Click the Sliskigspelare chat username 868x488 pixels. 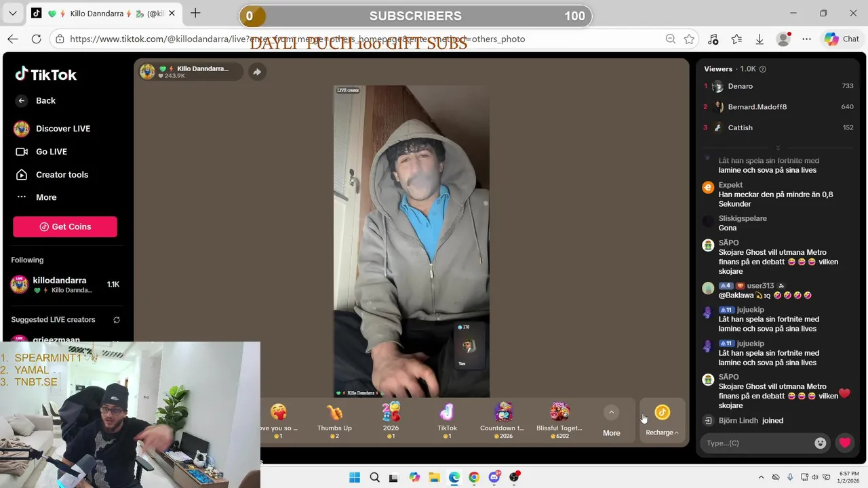pyautogui.click(x=743, y=218)
